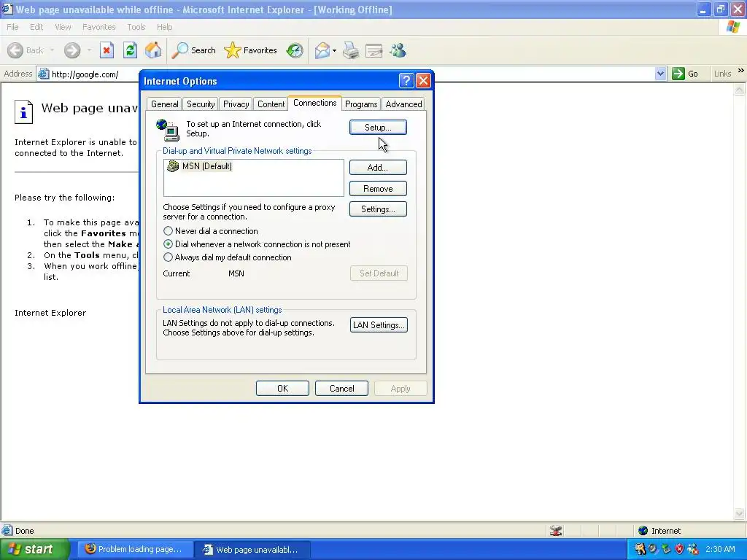Open the File menu
Image resolution: width=747 pixels, height=560 pixels.
tap(12, 27)
